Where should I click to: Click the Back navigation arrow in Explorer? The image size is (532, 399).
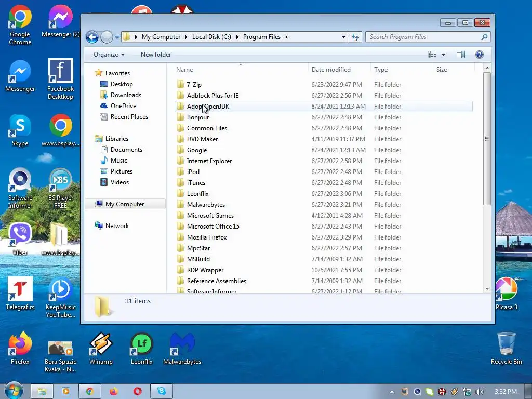point(92,37)
